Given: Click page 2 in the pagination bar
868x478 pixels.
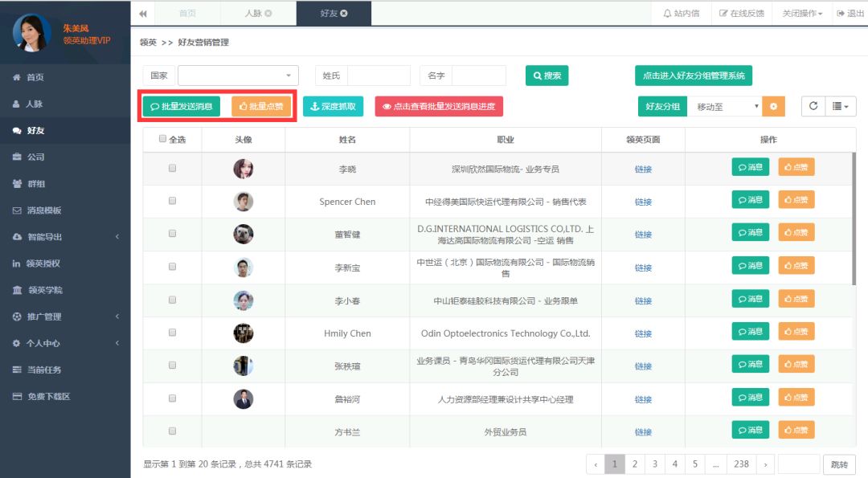Looking at the screenshot, I should coord(634,464).
